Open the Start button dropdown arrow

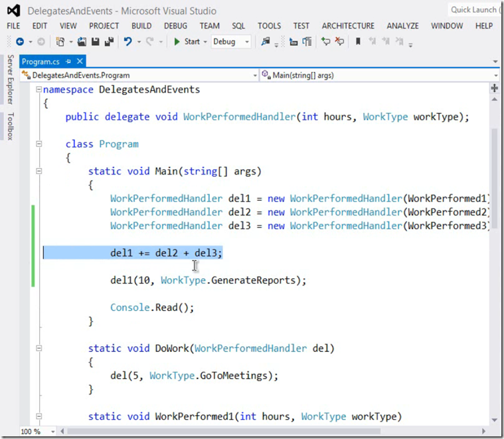[205, 42]
